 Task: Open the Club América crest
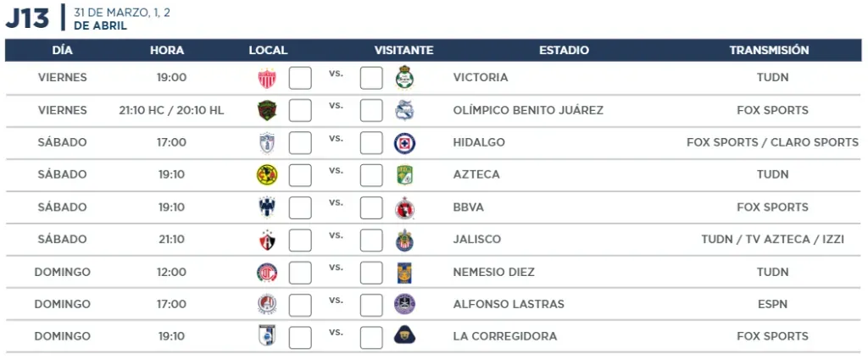tap(267, 174)
